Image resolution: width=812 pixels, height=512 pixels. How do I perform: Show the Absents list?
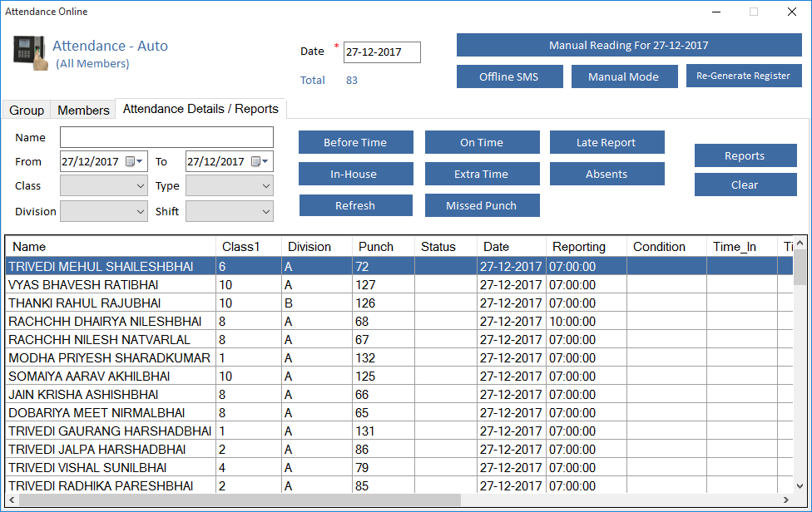click(x=607, y=174)
